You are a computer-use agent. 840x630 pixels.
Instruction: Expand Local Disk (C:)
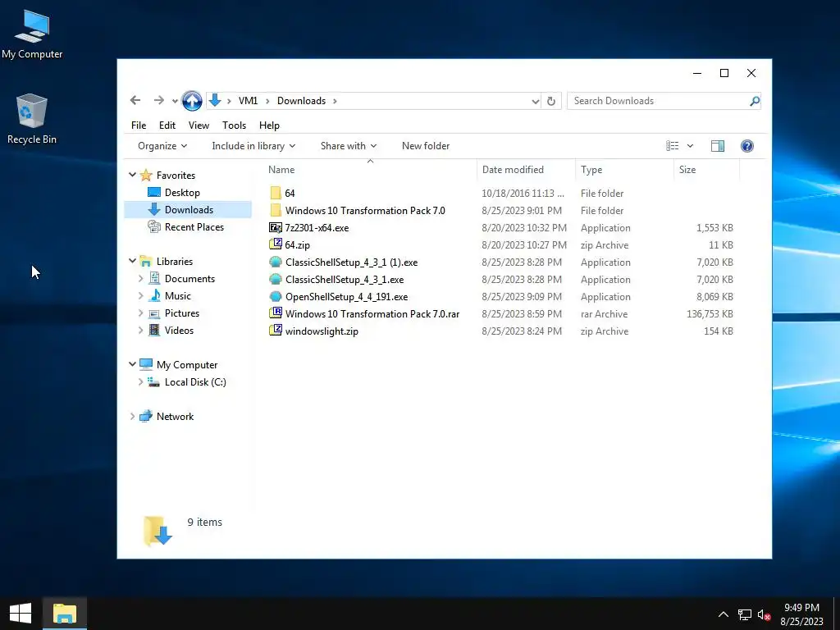140,382
